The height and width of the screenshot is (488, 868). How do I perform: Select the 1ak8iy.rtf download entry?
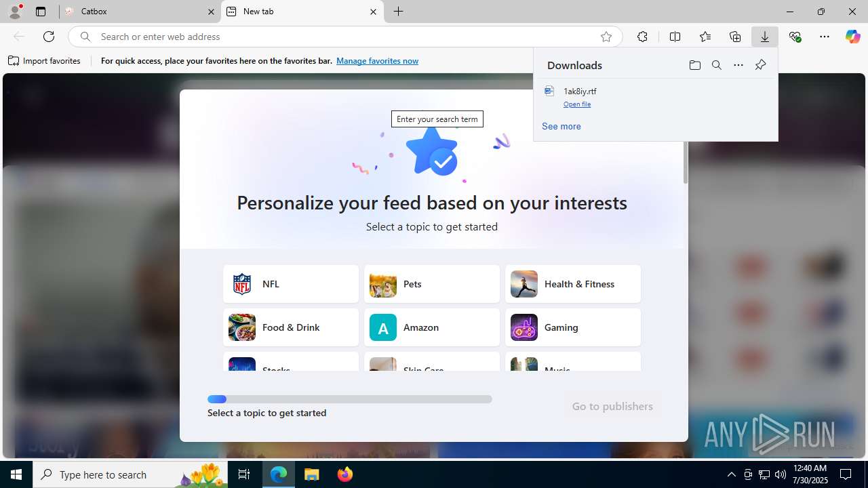[656, 97]
